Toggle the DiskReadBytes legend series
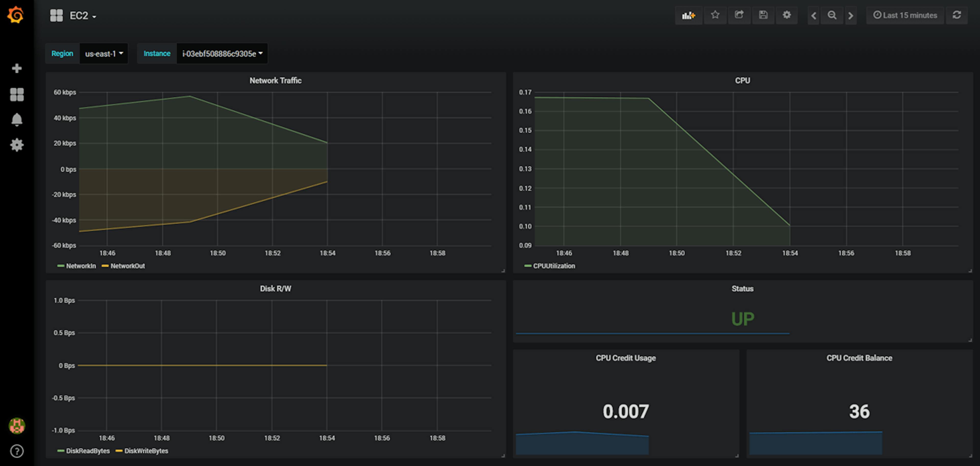The width and height of the screenshot is (980, 466). click(88, 451)
